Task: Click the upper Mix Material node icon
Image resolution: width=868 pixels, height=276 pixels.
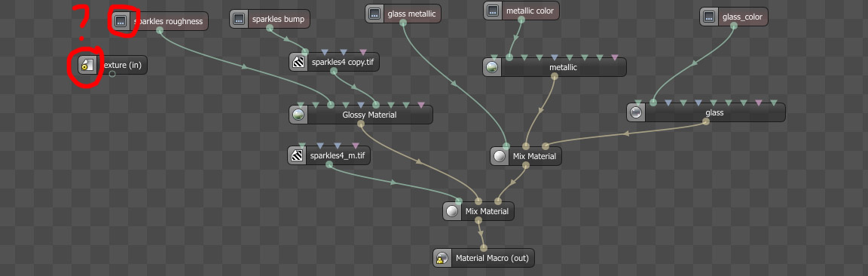Action: (x=500, y=156)
